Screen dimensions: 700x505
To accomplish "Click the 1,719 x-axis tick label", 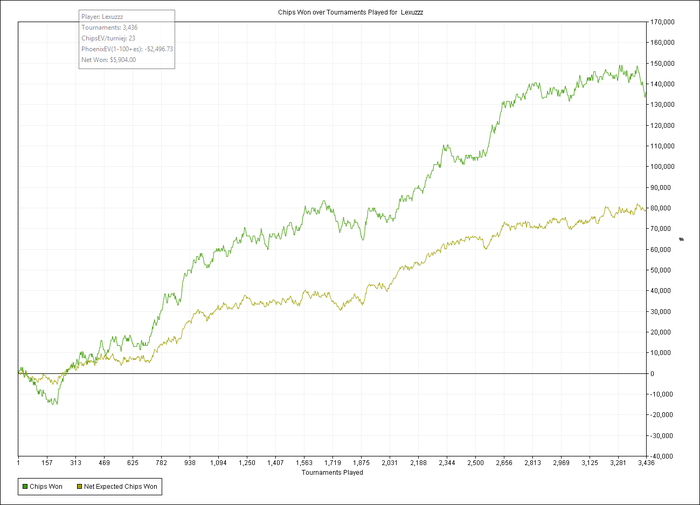I will (333, 463).
